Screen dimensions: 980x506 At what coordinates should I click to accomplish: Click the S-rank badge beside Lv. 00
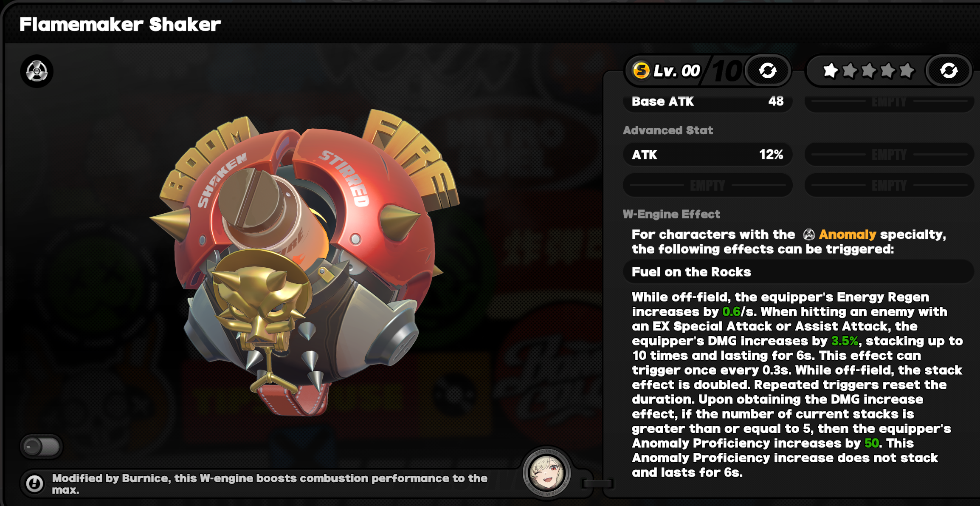tap(641, 71)
